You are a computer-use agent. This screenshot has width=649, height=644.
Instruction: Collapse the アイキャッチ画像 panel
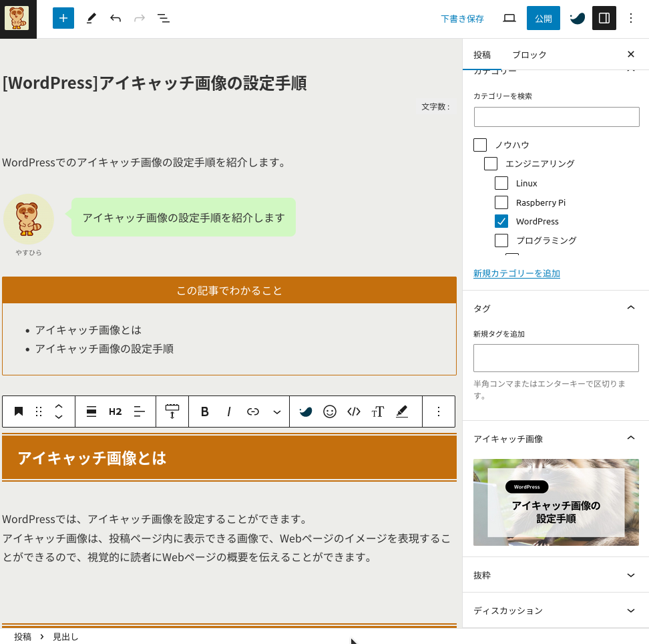click(631, 438)
